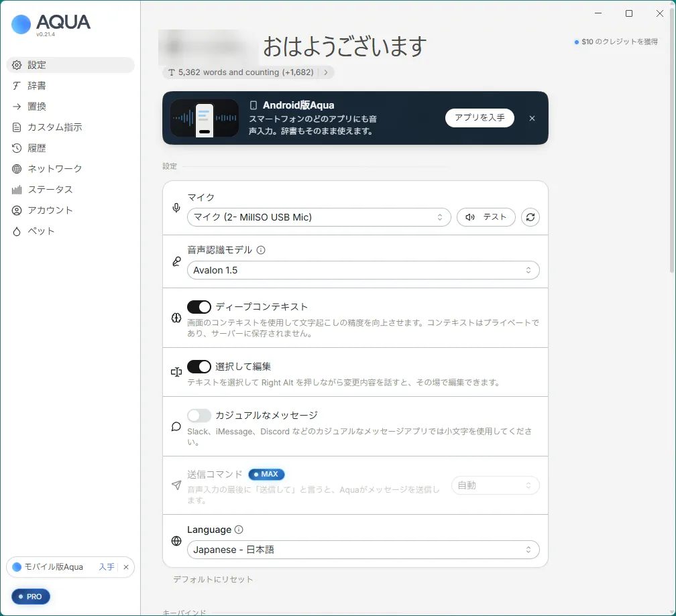Click the MAX badge beside 送信コマンド
Viewport: 676px width, 616px height.
(266, 475)
